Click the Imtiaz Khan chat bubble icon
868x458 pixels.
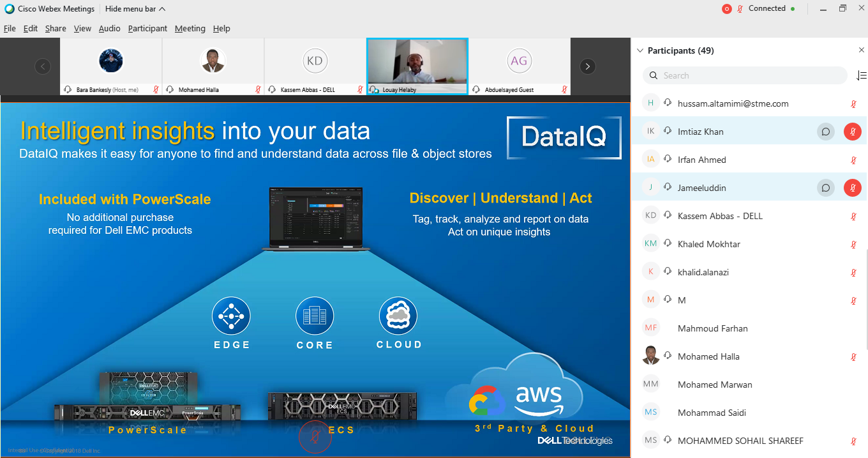pyautogui.click(x=826, y=132)
